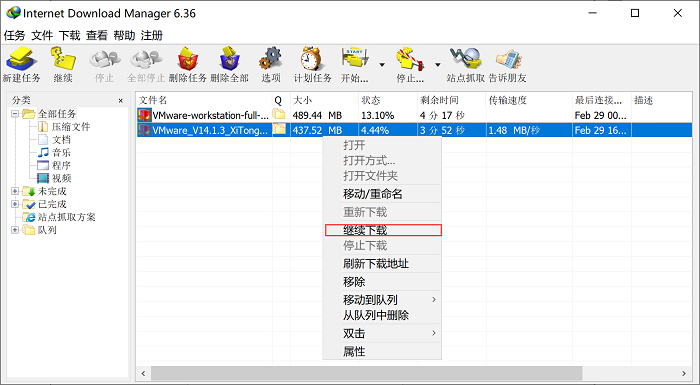
Task: Click the 新建任务 toolbar icon
Action: 21,59
